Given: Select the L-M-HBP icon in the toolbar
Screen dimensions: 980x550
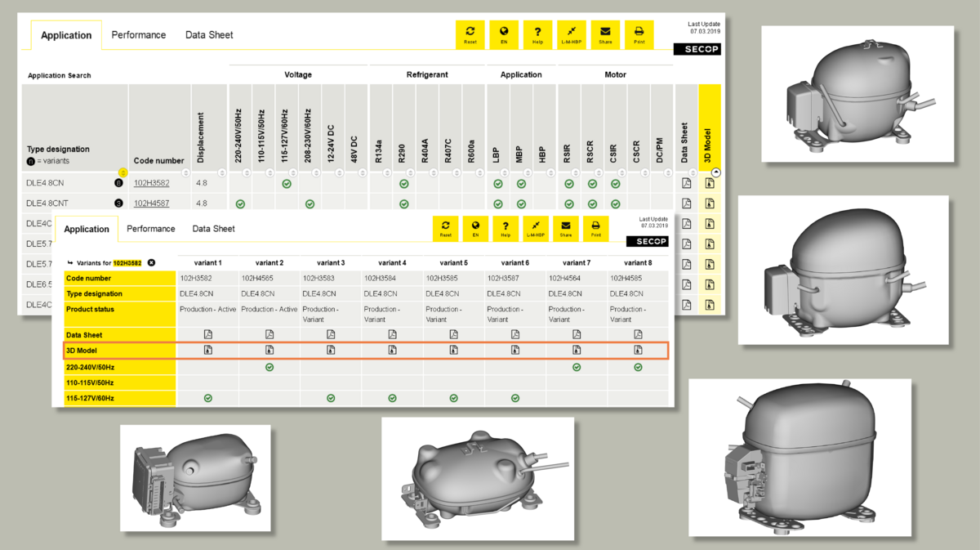Looking at the screenshot, I should (572, 34).
